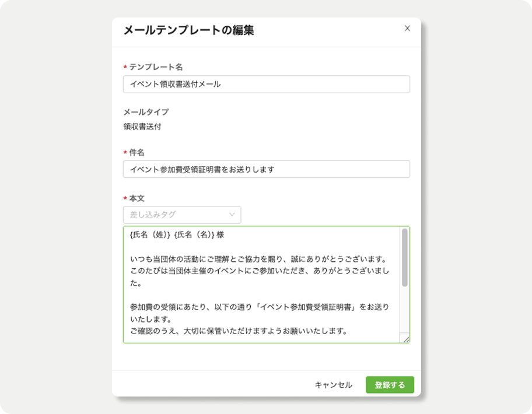The height and width of the screenshot is (414, 532).
Task: Click the green 登録する button
Action: tap(390, 385)
